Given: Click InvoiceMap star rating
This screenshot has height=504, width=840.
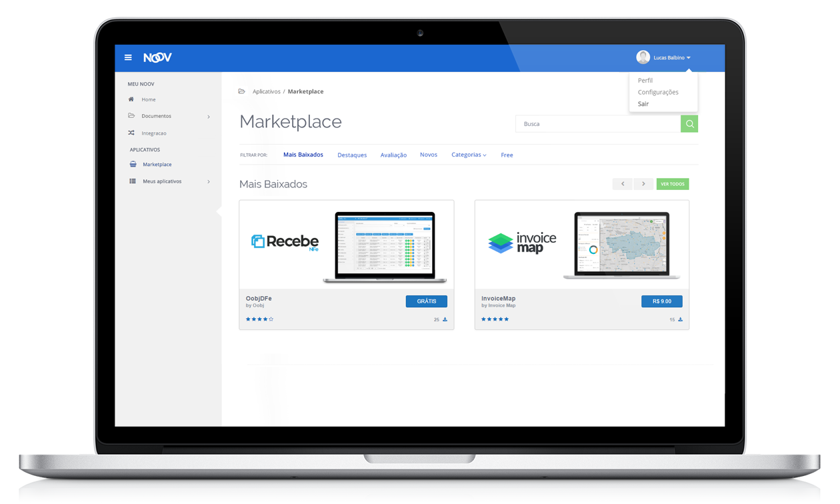Looking at the screenshot, I should point(495,319).
